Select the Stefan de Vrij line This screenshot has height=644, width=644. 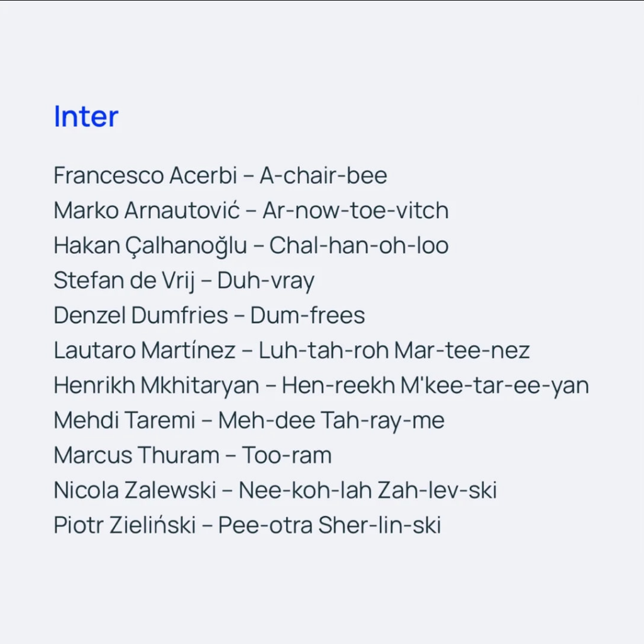(x=184, y=281)
